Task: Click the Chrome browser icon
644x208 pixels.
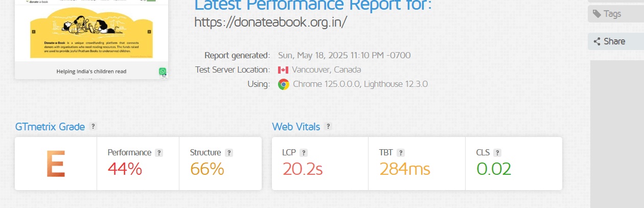Action: 284,84
